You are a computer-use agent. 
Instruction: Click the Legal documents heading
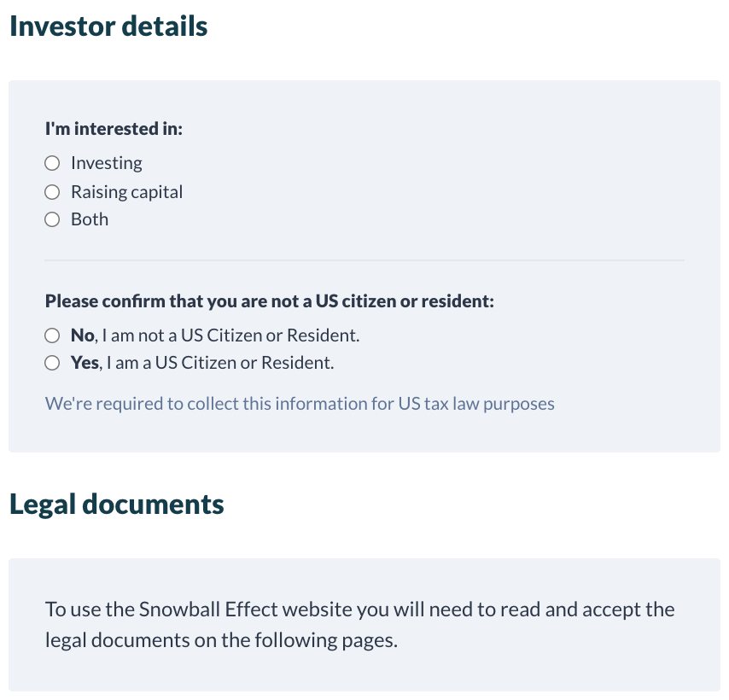[x=117, y=504]
